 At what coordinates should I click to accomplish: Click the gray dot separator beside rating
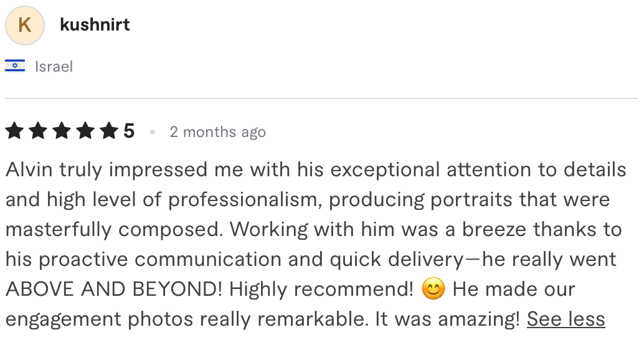[153, 132]
